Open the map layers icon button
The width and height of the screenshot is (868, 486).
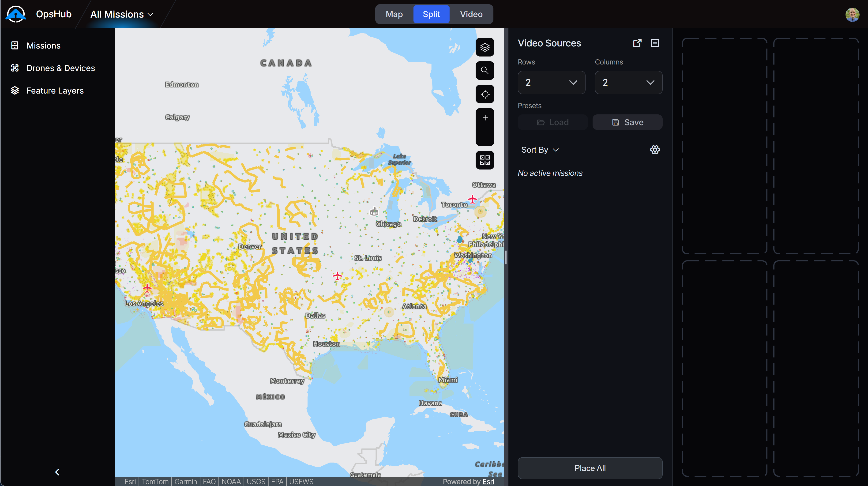(485, 47)
